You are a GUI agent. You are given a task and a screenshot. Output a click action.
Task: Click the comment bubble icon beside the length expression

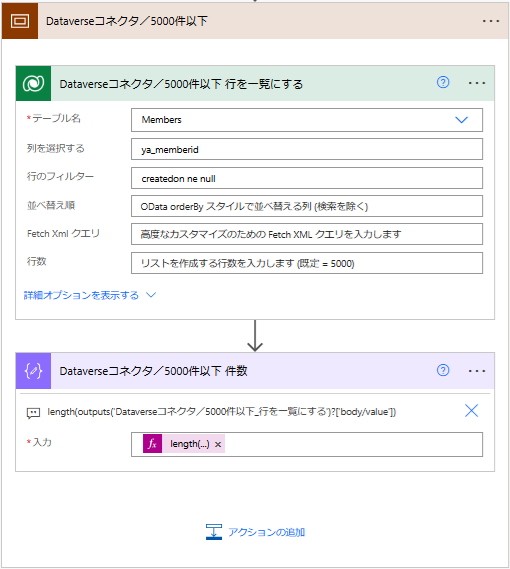pos(33,413)
